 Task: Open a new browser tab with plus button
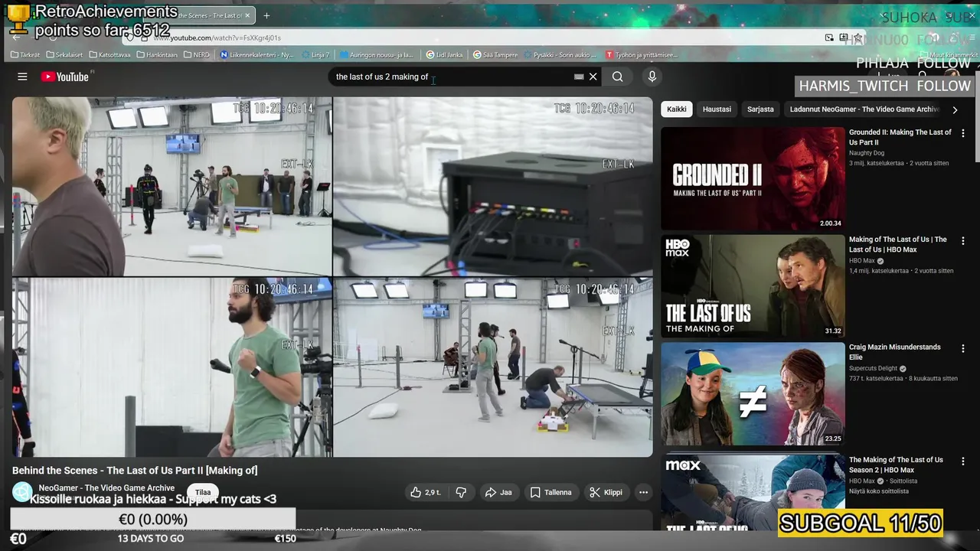click(266, 15)
